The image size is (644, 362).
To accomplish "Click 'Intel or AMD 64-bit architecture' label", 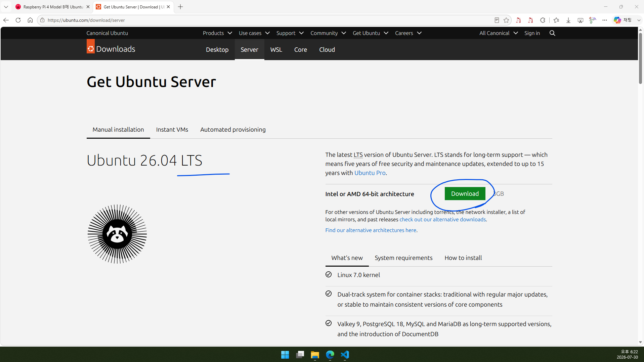I will click(370, 194).
